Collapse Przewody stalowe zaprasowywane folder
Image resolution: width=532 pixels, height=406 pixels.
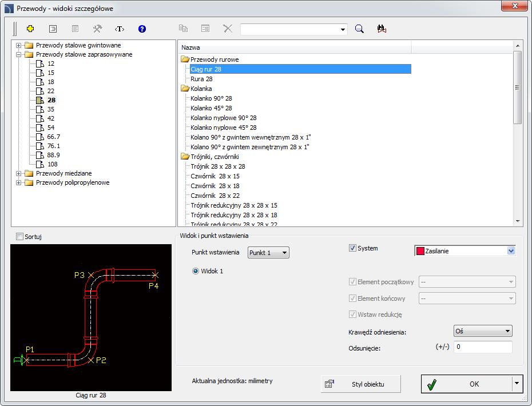tap(19, 54)
